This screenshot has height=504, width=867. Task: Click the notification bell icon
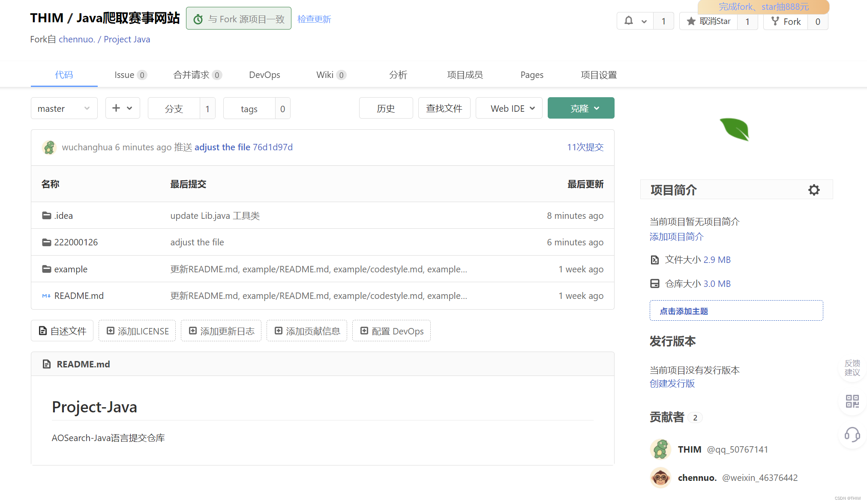628,21
